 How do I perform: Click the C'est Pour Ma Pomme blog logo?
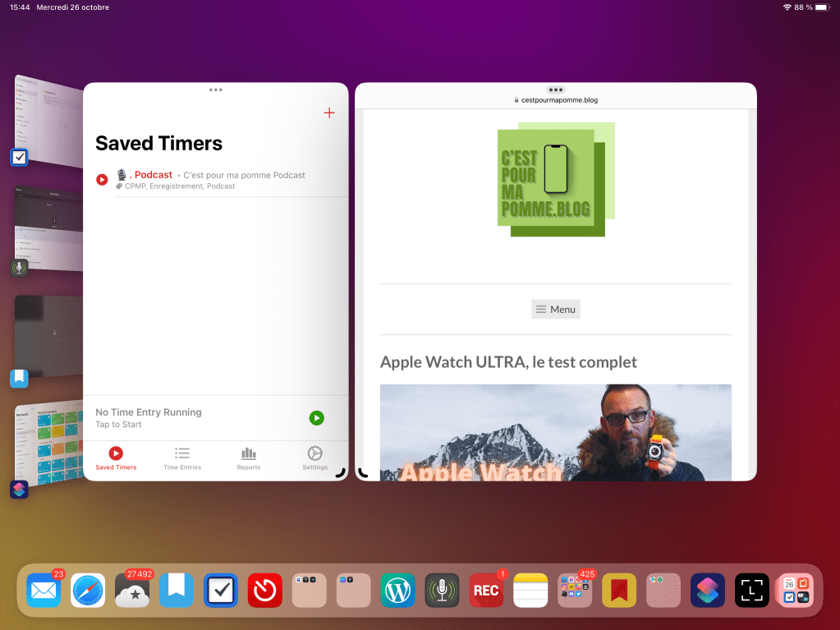click(555, 180)
